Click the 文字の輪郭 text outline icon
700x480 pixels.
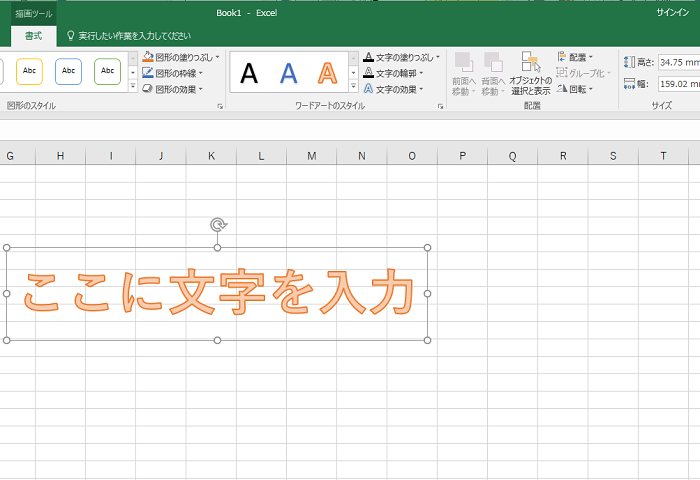click(x=368, y=73)
